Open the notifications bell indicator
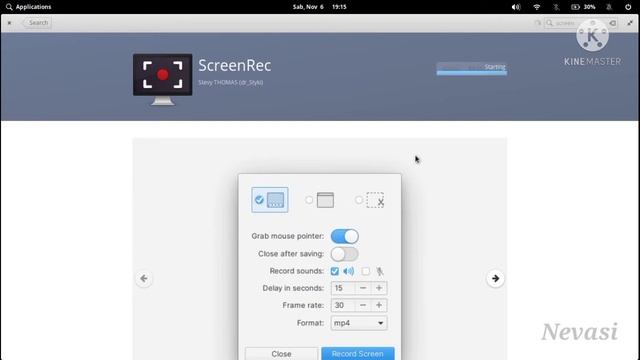The height and width of the screenshot is (360, 640). pos(609,7)
